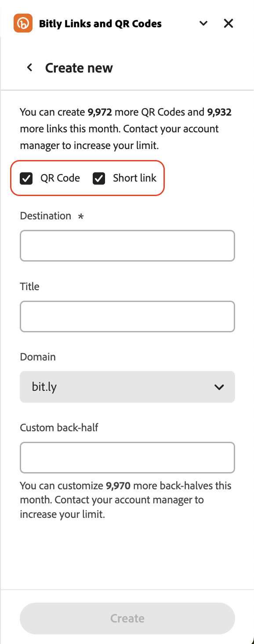The height and width of the screenshot is (644, 254).
Task: Click the QR Code checkbox label text
Action: click(60, 178)
